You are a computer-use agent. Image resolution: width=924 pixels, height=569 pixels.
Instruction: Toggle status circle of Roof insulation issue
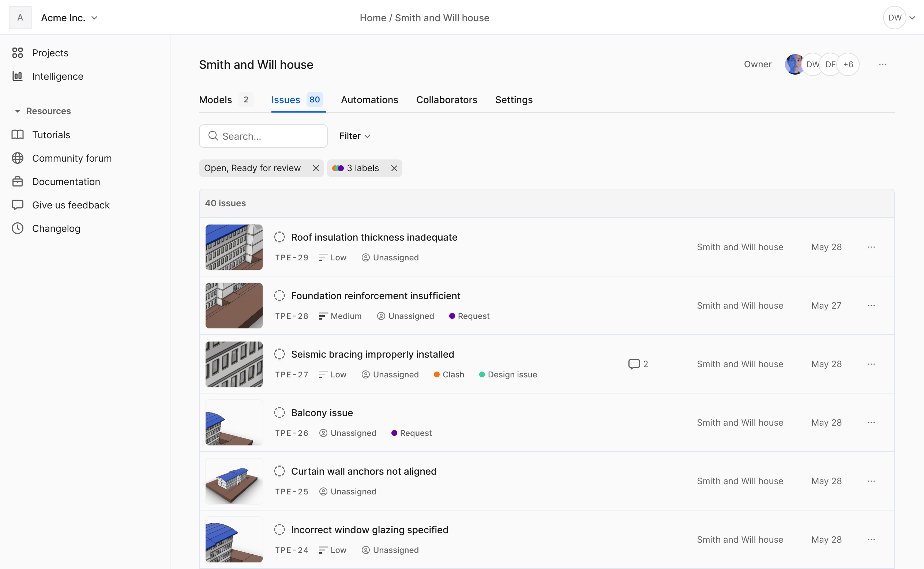pyautogui.click(x=279, y=237)
